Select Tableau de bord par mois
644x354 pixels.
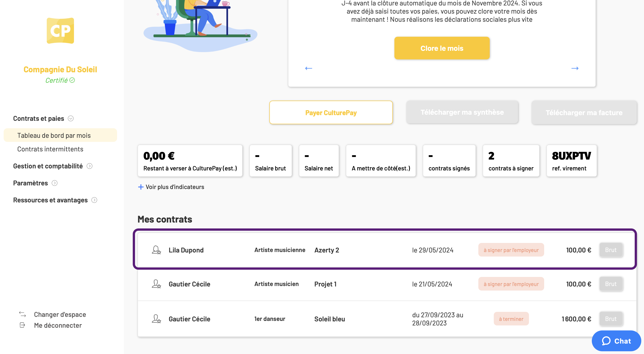tap(60, 135)
